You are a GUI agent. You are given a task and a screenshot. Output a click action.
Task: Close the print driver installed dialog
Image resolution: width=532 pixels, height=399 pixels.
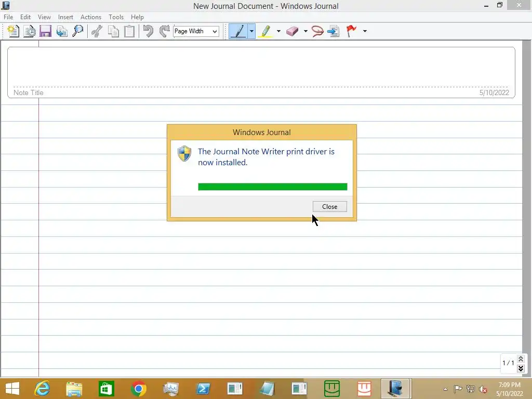point(329,207)
